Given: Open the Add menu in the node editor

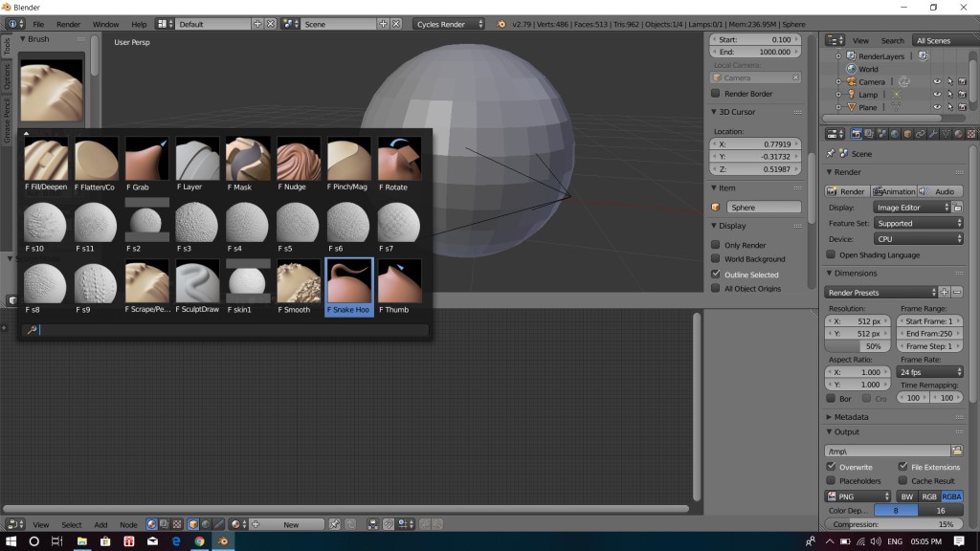Looking at the screenshot, I should 100,524.
